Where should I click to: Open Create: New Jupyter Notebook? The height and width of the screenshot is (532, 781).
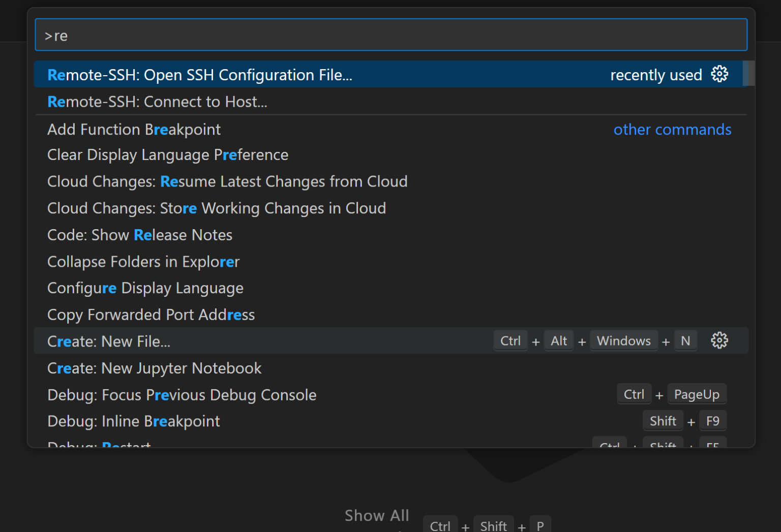(x=154, y=368)
